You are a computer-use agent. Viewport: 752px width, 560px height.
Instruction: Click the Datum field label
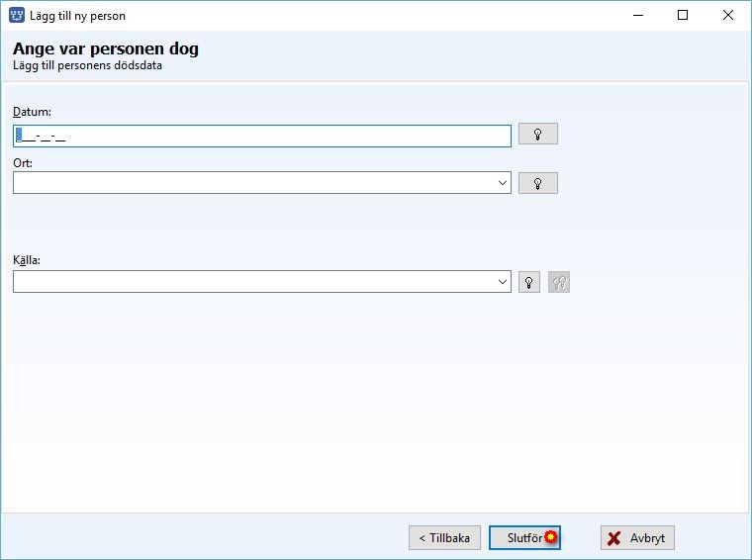(32, 112)
